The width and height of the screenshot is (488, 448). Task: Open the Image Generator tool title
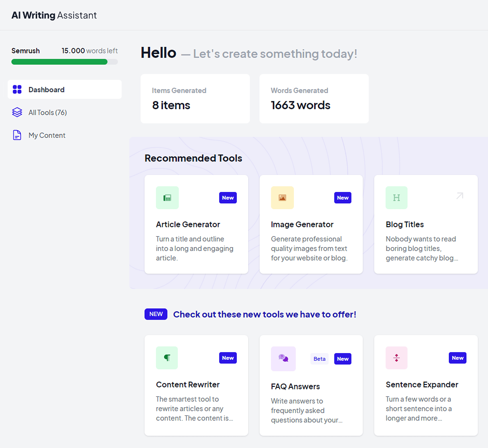pyautogui.click(x=302, y=224)
